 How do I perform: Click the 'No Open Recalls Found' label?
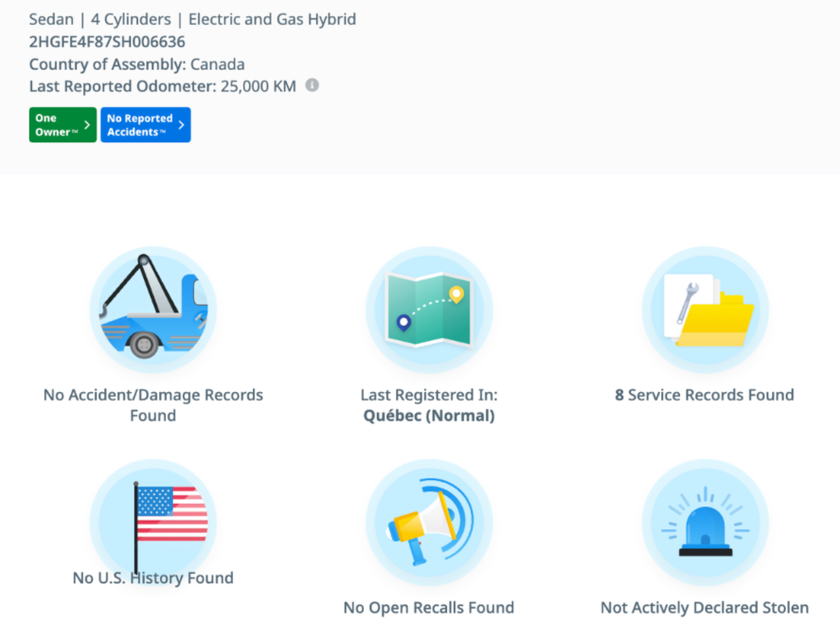tap(429, 608)
